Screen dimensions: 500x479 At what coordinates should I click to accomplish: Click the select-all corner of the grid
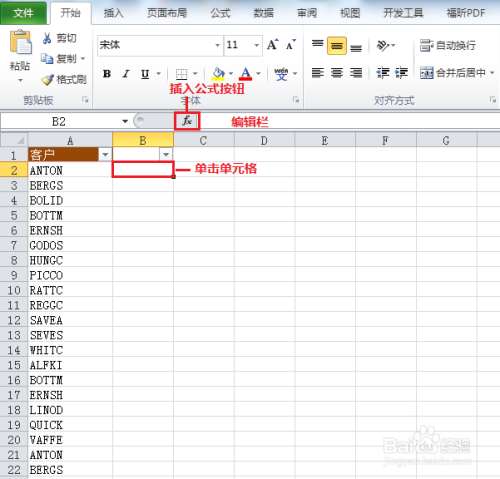point(14,140)
